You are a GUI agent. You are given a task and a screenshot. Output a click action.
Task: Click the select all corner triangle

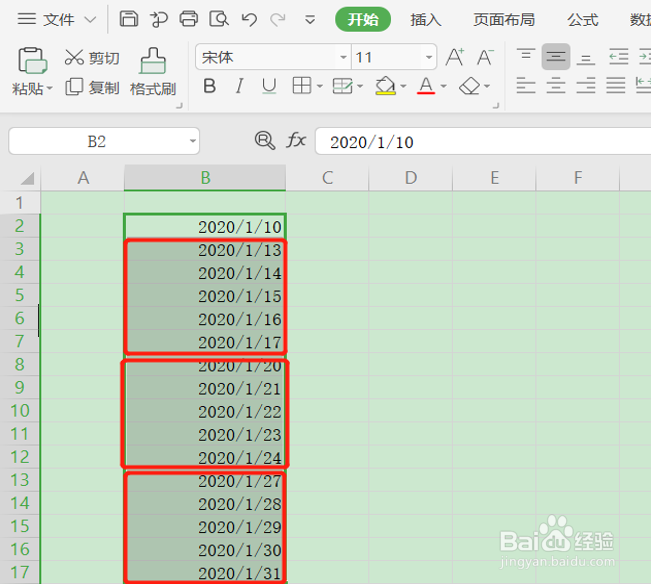tap(27, 178)
